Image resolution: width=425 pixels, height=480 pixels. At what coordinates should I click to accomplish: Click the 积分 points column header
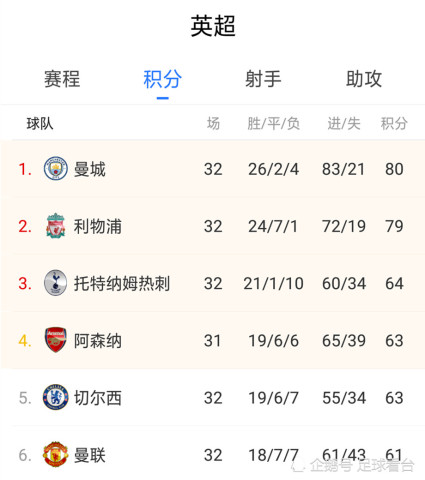tap(394, 124)
